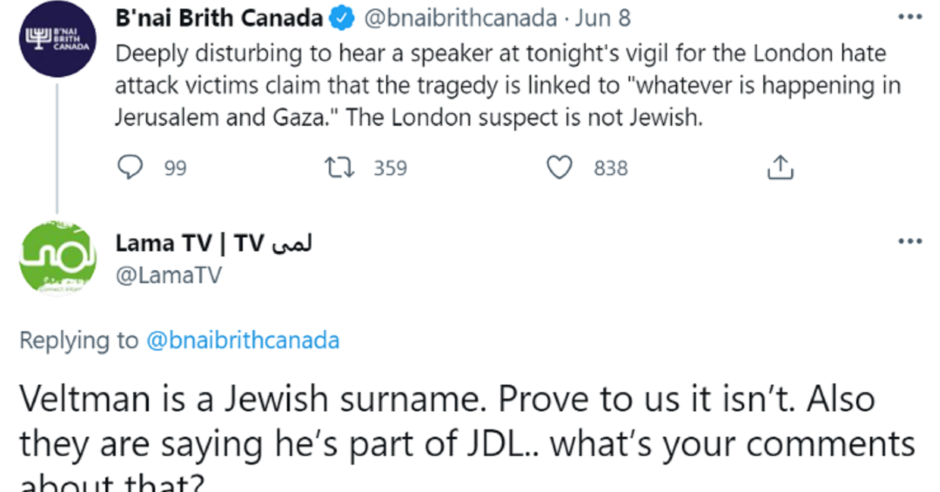Image resolution: width=940 pixels, height=492 pixels.
Task: Open B'nai Brith Canada profile avatar
Action: pos(58,39)
